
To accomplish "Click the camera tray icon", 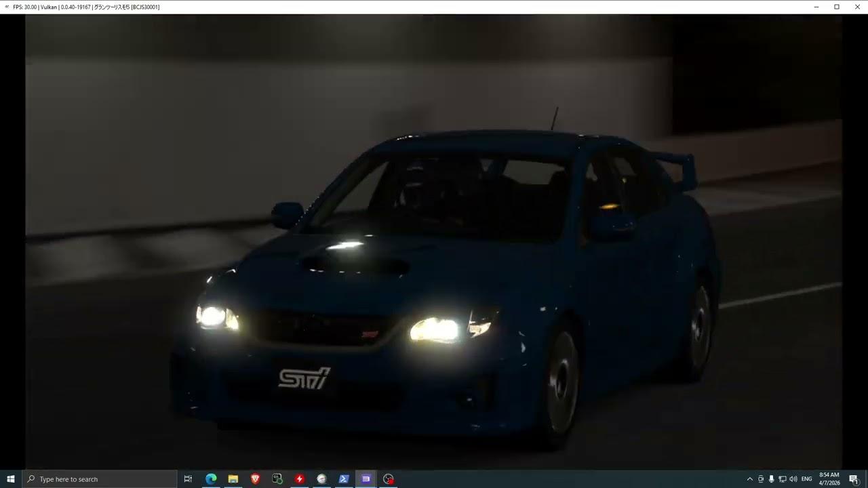I will [x=761, y=479].
